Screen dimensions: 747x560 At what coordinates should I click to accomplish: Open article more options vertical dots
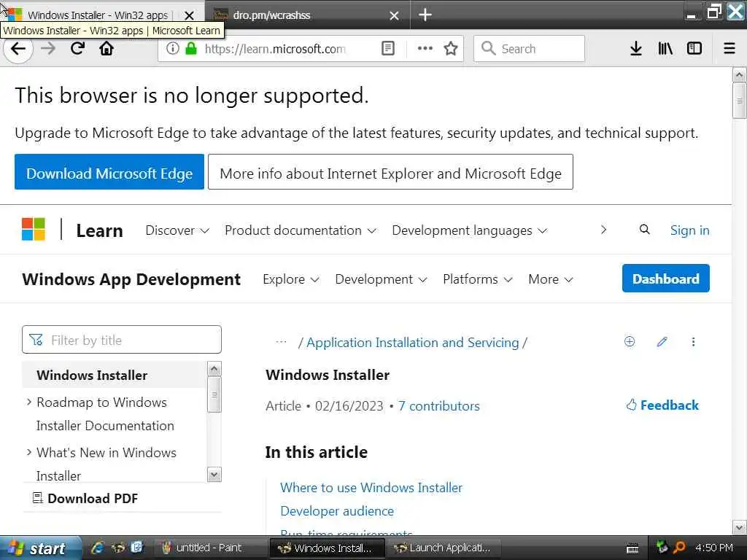click(693, 341)
